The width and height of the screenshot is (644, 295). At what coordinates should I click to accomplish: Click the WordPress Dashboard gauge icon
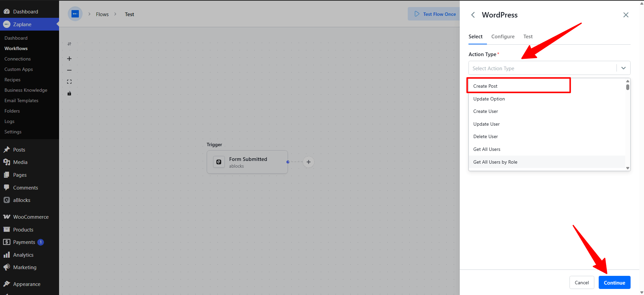(7, 11)
